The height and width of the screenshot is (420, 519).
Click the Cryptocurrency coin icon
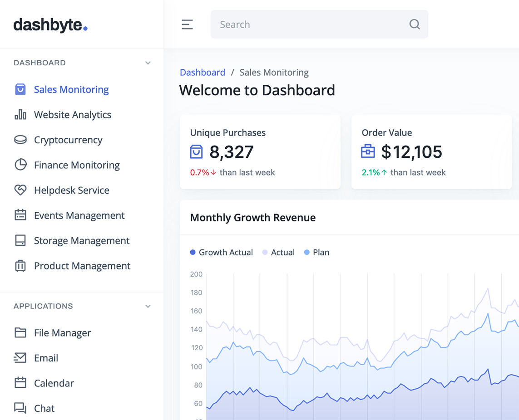tap(20, 140)
